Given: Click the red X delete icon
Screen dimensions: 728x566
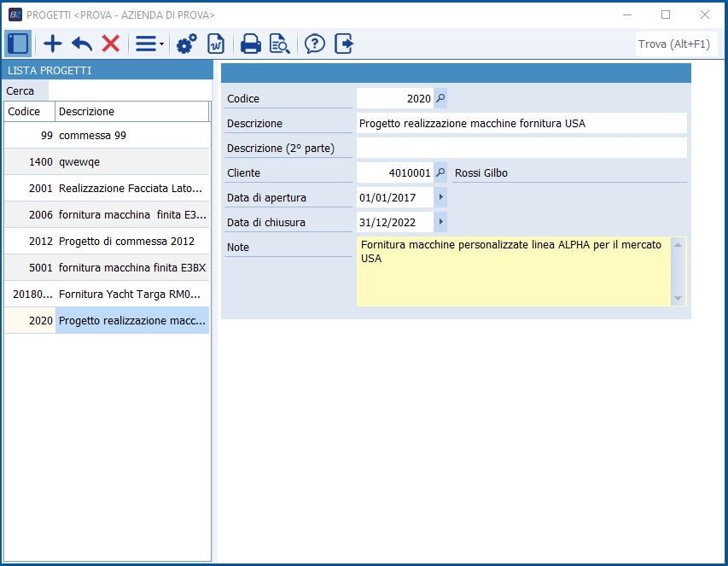Looking at the screenshot, I should coord(111,44).
